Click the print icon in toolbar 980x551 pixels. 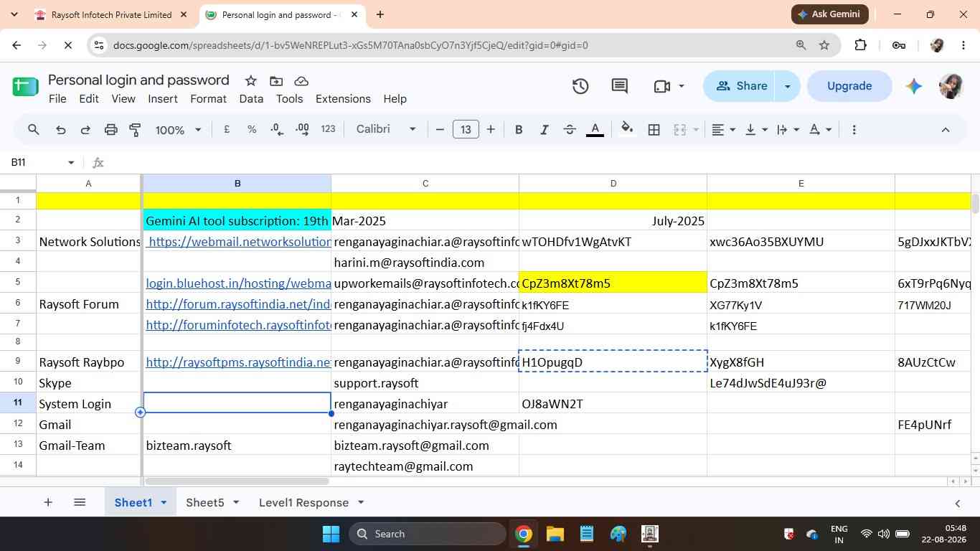pos(110,130)
